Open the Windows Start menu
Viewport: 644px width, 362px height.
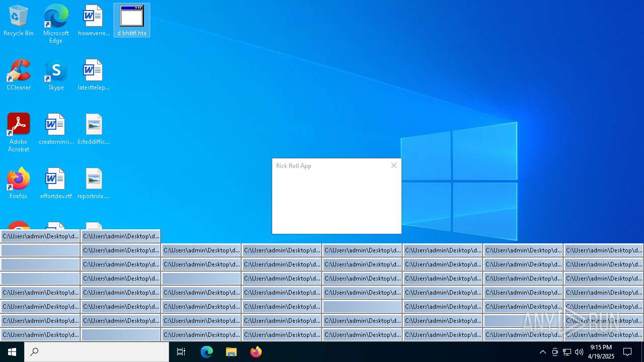pos(12,352)
